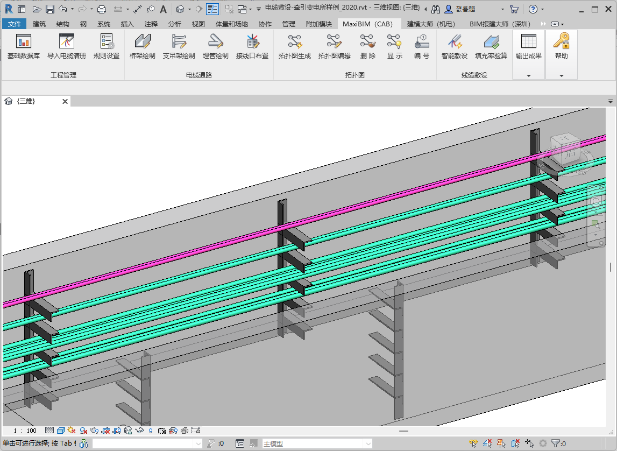
Task: Click the 删除 delete icon in the topology panel
Action: tap(367, 44)
